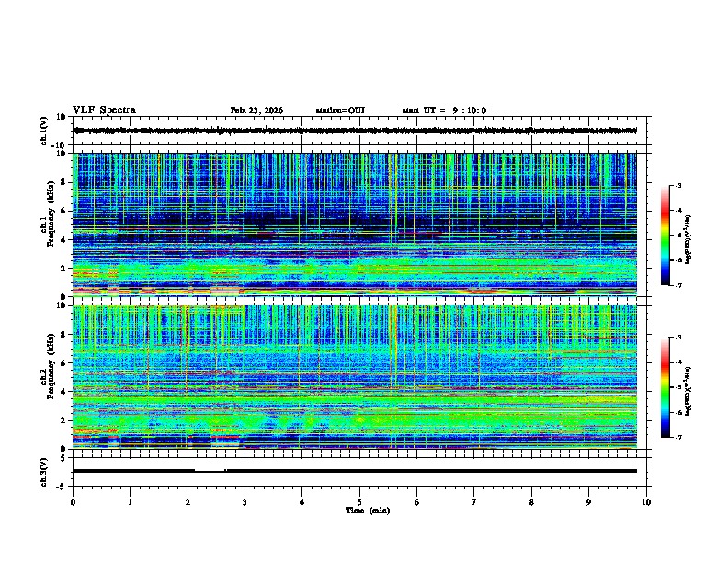Click the time axis tick label "9"
This screenshot has height=563, width=728.
pyautogui.click(x=588, y=502)
